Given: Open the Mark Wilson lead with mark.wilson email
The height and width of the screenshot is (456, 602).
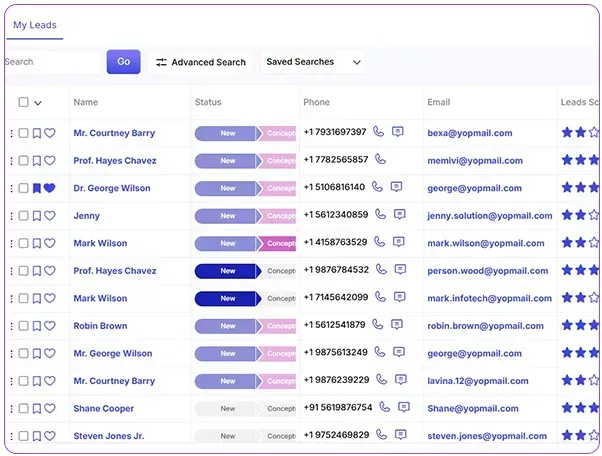Looking at the screenshot, I should (100, 243).
